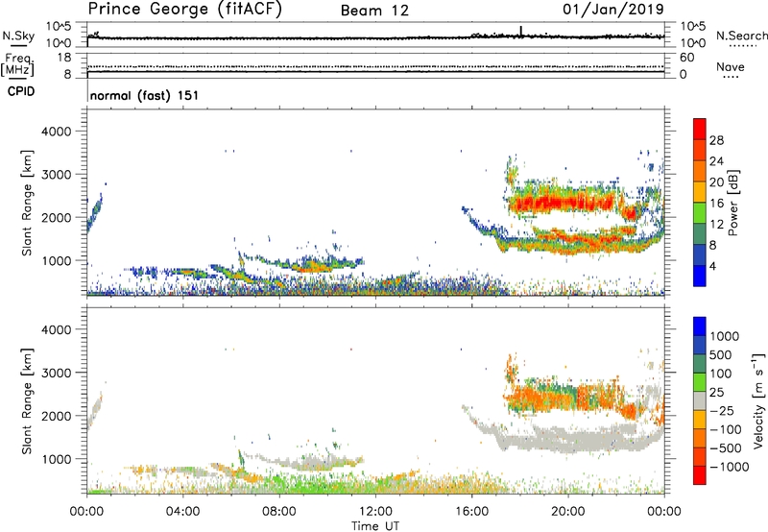Click the "Power [dB]" colorbar title
The width and height of the screenshot is (768, 532).
click(x=732, y=203)
